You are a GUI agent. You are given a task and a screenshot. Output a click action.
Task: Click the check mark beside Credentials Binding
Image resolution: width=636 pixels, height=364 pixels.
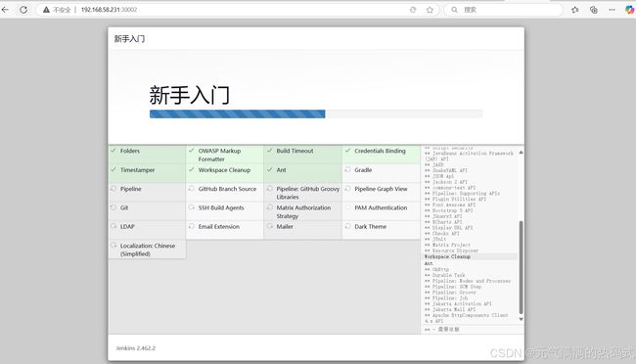(347, 151)
